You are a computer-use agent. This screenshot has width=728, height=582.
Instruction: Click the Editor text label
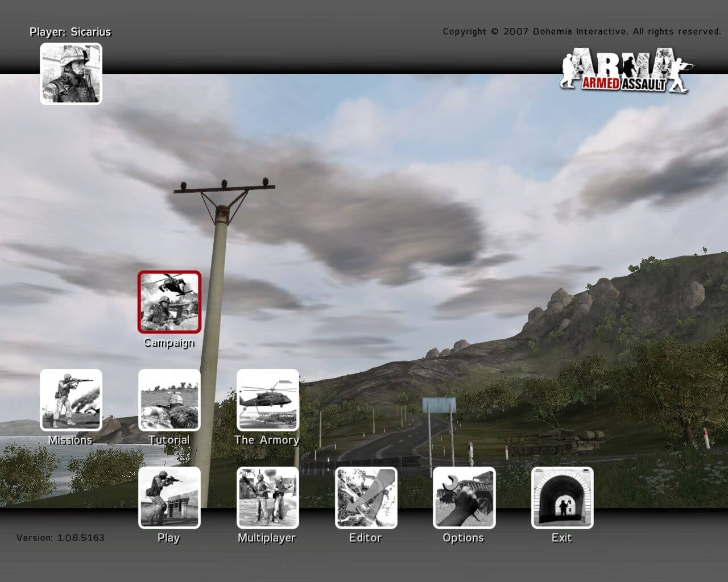pos(366,538)
